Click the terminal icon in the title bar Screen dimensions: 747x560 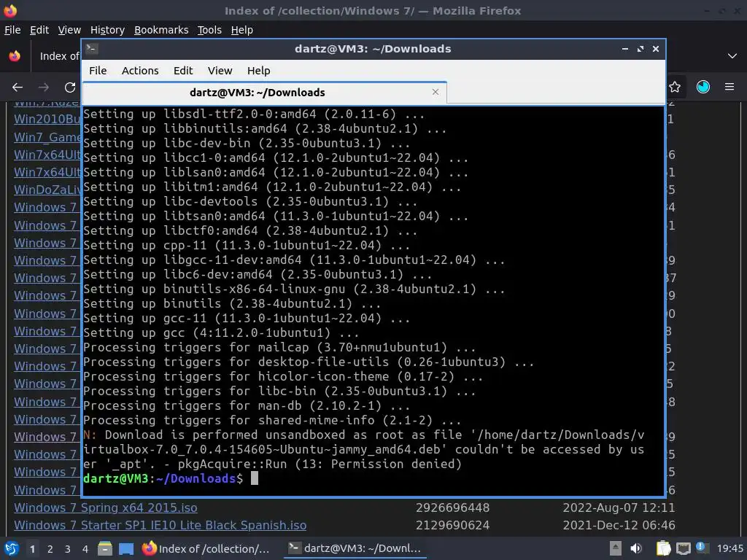pos(92,49)
